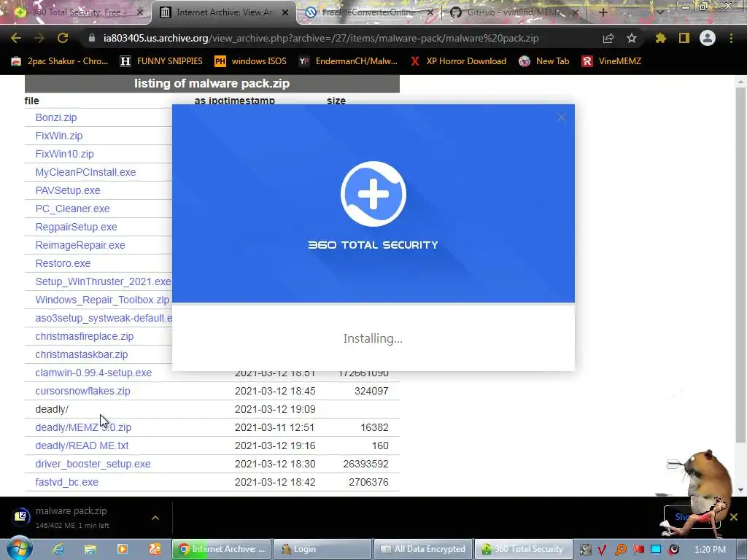
Task: Bookmark this page with the star icon
Action: 632,38
